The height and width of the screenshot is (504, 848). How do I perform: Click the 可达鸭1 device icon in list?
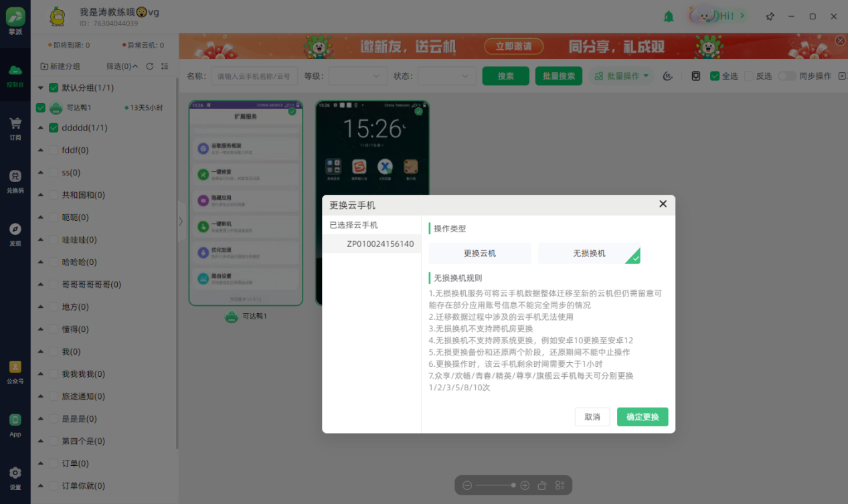tap(56, 108)
